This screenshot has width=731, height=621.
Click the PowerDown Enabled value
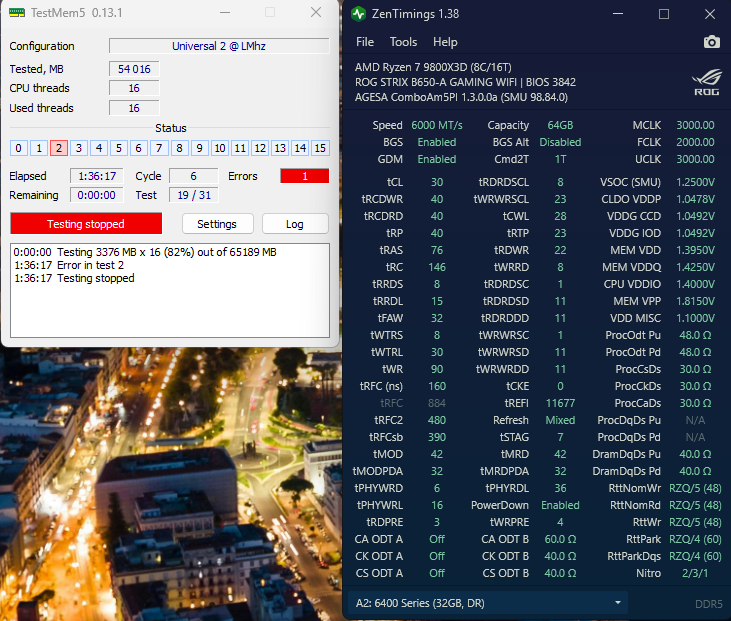click(x=560, y=505)
